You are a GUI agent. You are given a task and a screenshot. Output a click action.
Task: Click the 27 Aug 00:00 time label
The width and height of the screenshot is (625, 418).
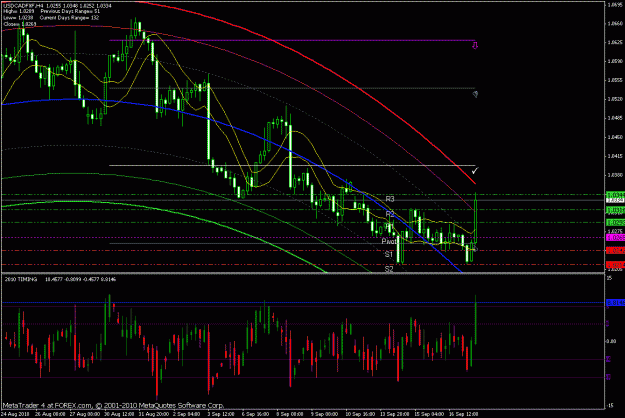click(x=85, y=414)
